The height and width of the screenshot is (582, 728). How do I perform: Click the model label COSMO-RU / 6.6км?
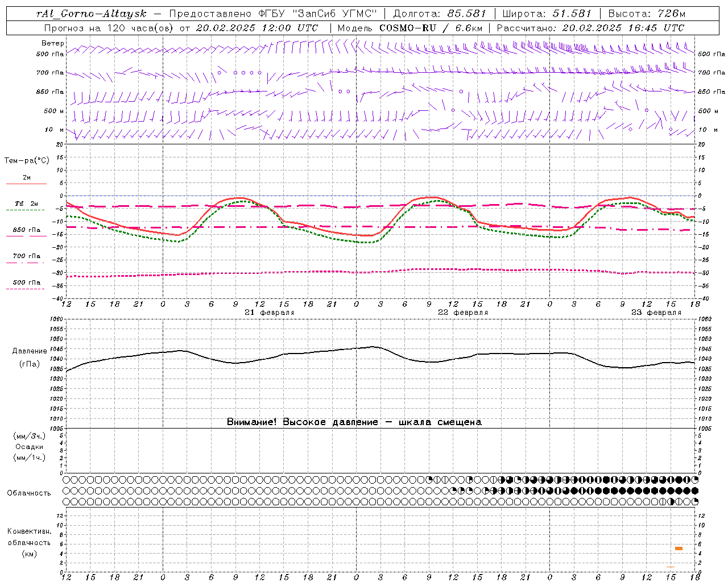point(431,27)
